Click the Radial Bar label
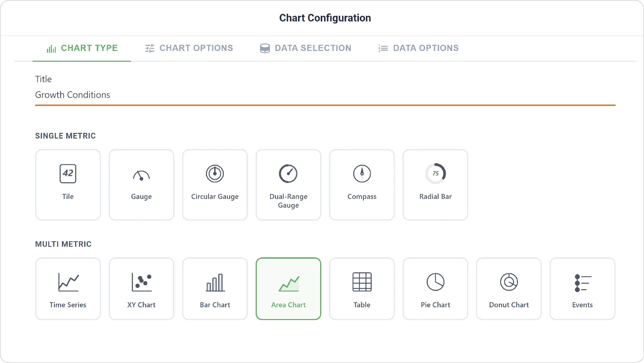 click(x=435, y=197)
